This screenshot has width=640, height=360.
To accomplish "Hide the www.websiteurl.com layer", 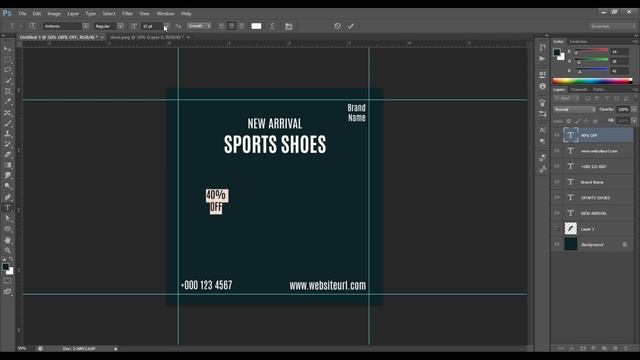I will pos(557,151).
